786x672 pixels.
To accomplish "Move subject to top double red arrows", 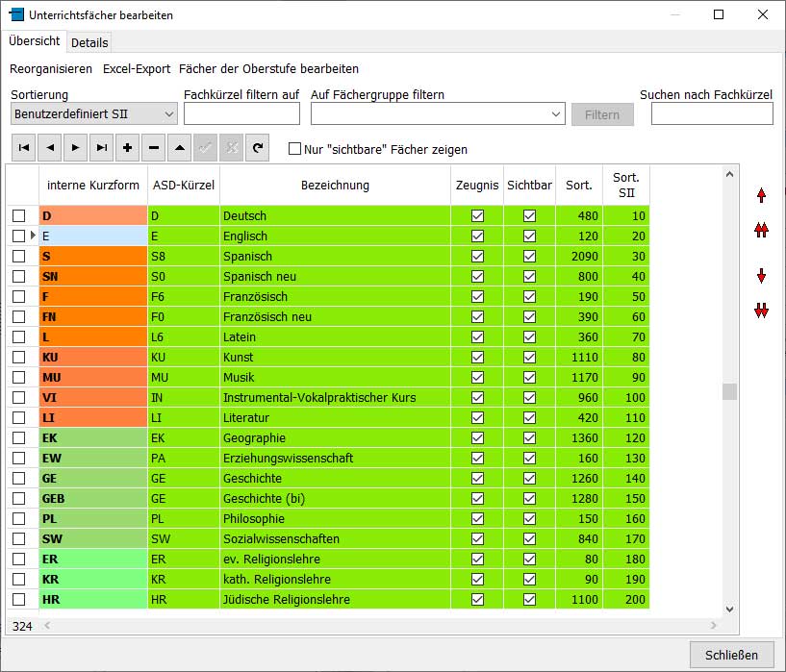I will [761, 230].
